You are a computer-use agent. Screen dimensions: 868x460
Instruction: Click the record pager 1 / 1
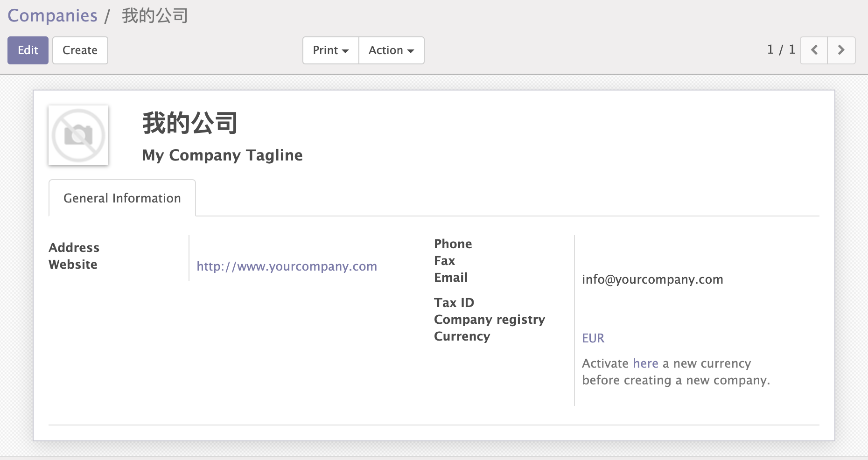(x=781, y=49)
